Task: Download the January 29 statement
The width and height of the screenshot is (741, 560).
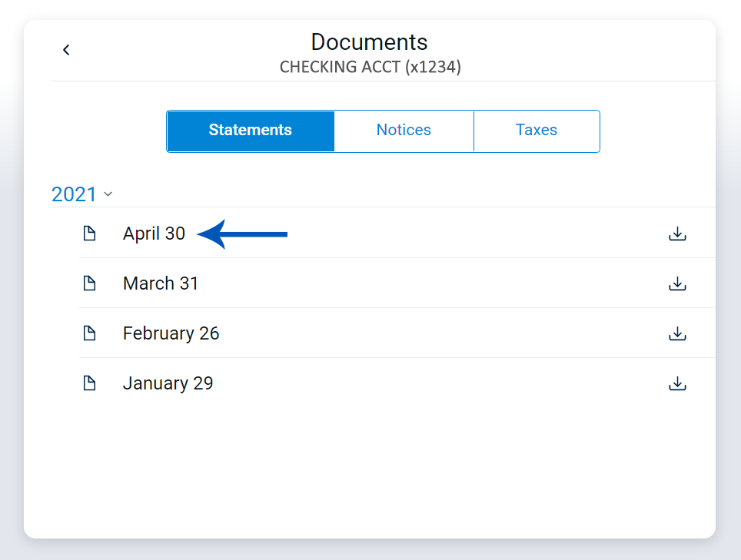Action: (677, 383)
